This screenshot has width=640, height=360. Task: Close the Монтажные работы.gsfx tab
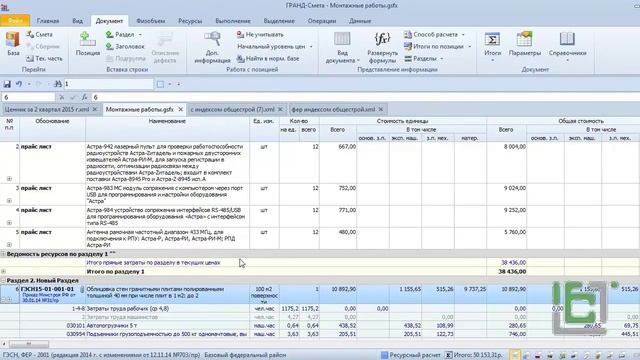click(x=180, y=109)
